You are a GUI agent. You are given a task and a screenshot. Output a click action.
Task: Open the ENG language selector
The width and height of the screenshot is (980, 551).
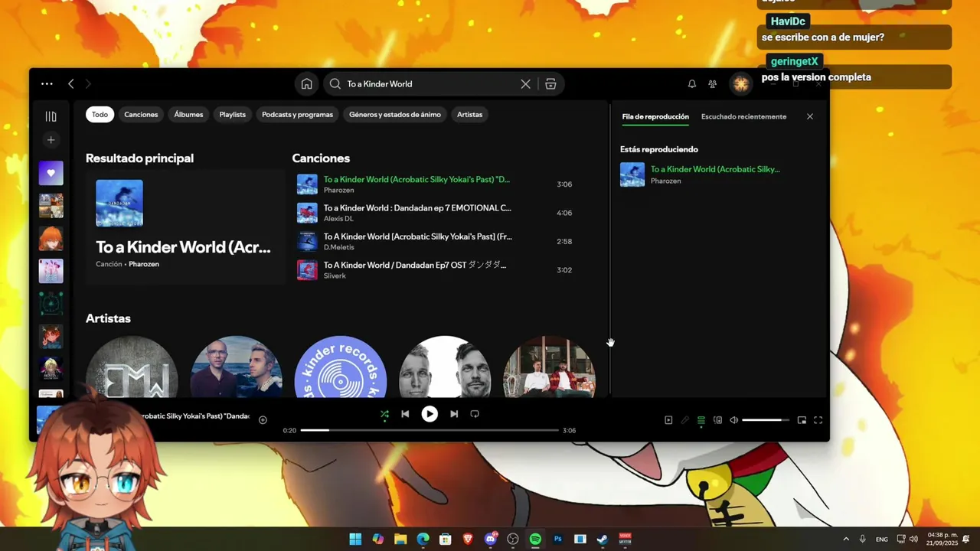(x=882, y=540)
